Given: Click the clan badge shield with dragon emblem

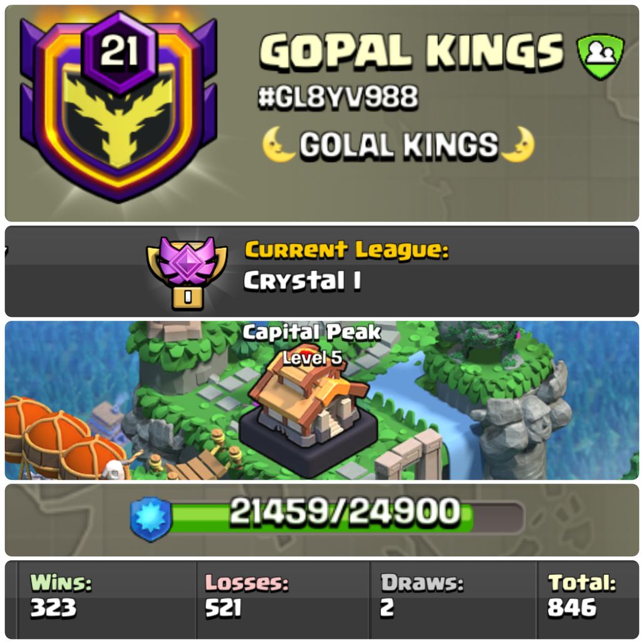Looking at the screenshot, I should point(118,108).
